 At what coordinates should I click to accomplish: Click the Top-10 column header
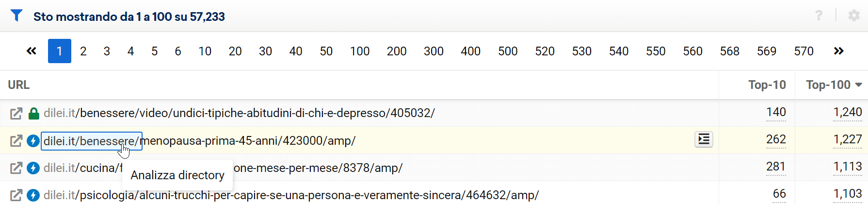coord(767,85)
